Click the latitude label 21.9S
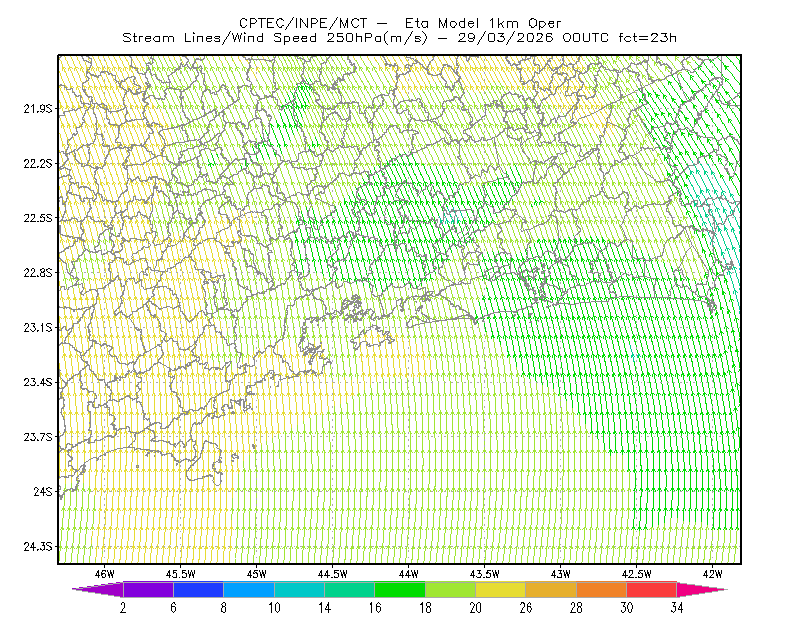This screenshot has width=800, height=618. (x=38, y=108)
